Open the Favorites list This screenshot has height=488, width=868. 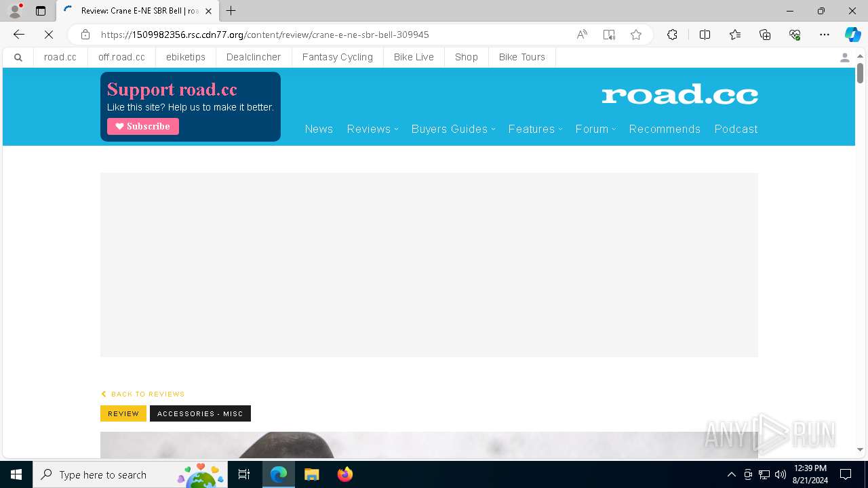735,35
